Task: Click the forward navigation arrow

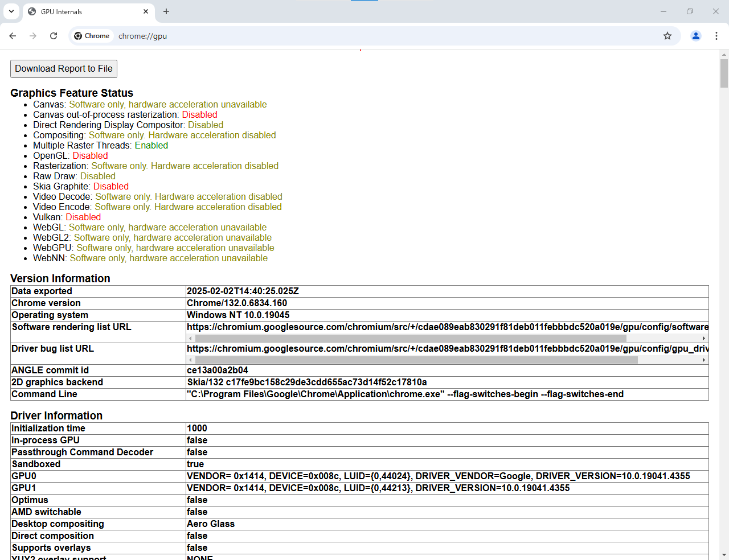Action: point(33,36)
